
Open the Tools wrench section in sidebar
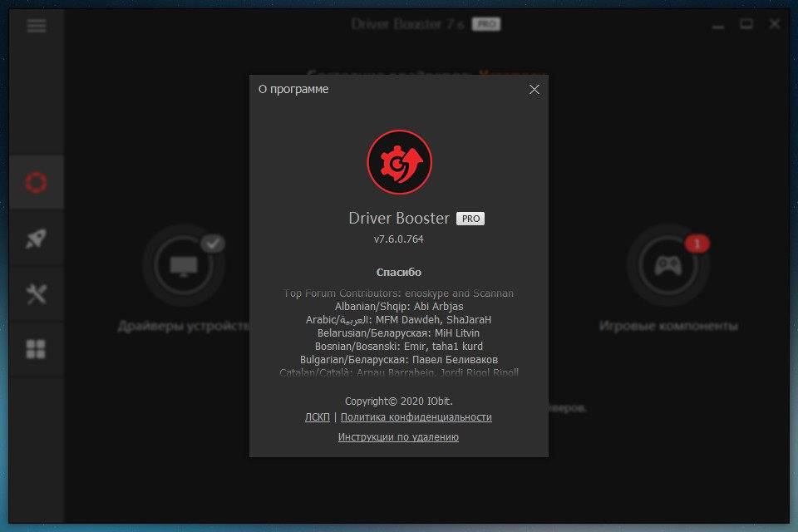(36, 293)
